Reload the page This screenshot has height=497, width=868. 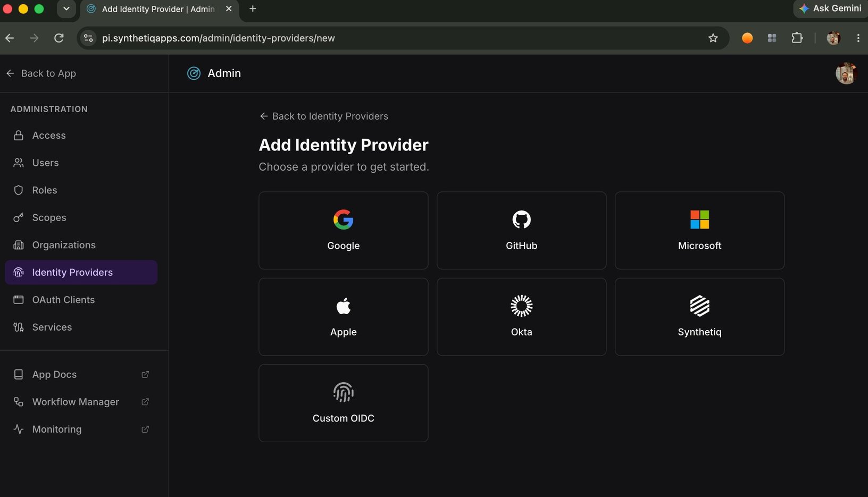[x=59, y=38]
